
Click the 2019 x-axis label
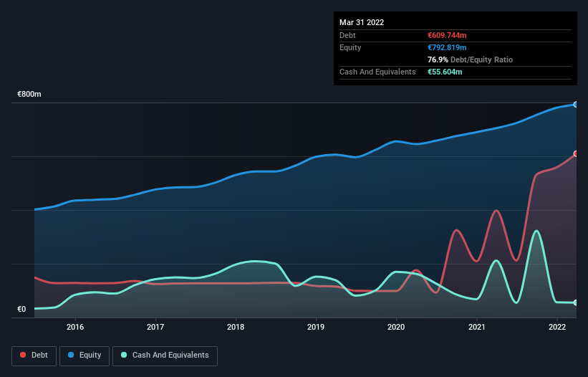(316, 327)
